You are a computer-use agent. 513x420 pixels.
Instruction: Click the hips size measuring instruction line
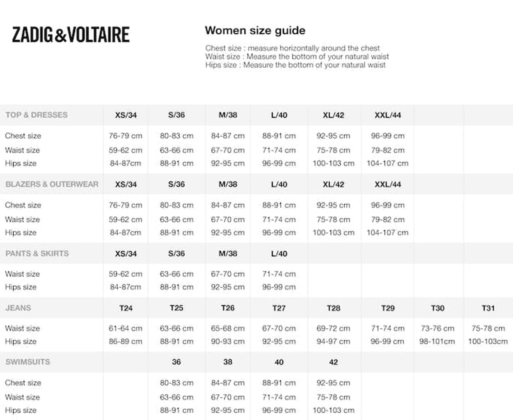pos(295,65)
